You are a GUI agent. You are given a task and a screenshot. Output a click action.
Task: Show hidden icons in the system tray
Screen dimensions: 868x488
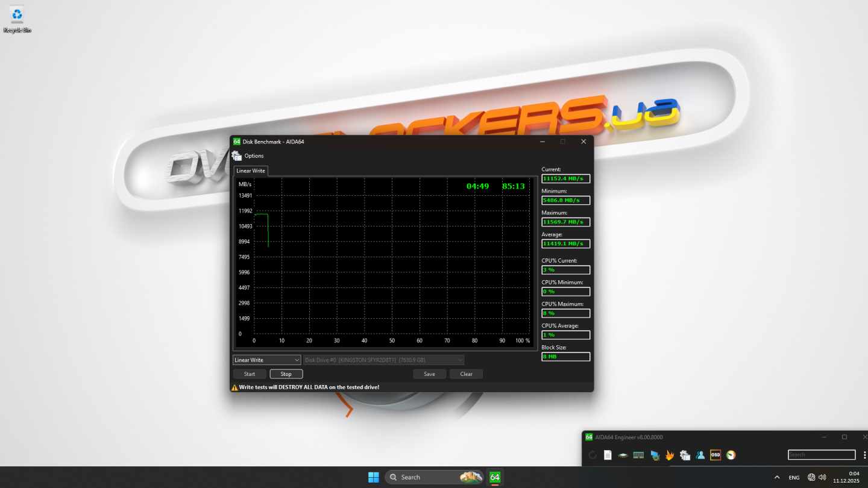point(777,477)
